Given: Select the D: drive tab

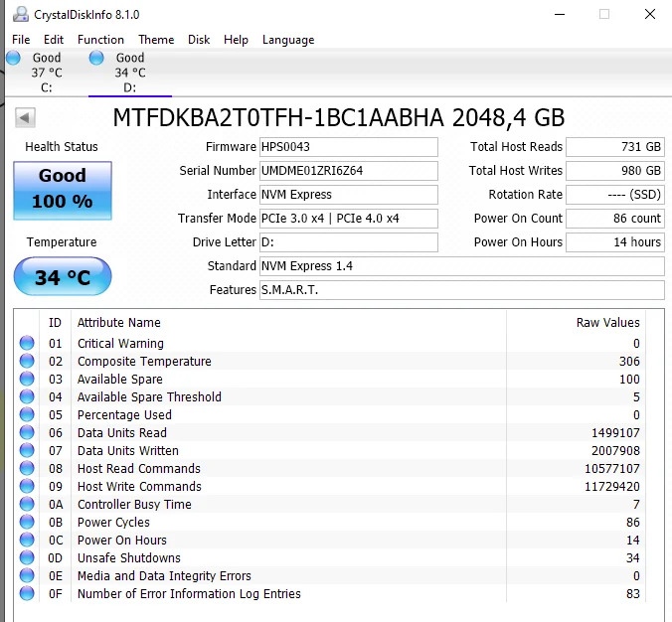Looking at the screenshot, I should pos(130,73).
